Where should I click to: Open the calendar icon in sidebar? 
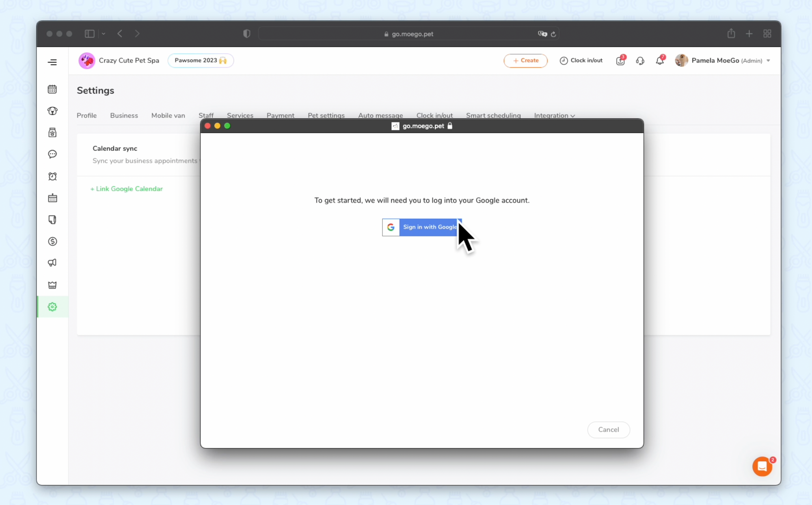tap(52, 89)
